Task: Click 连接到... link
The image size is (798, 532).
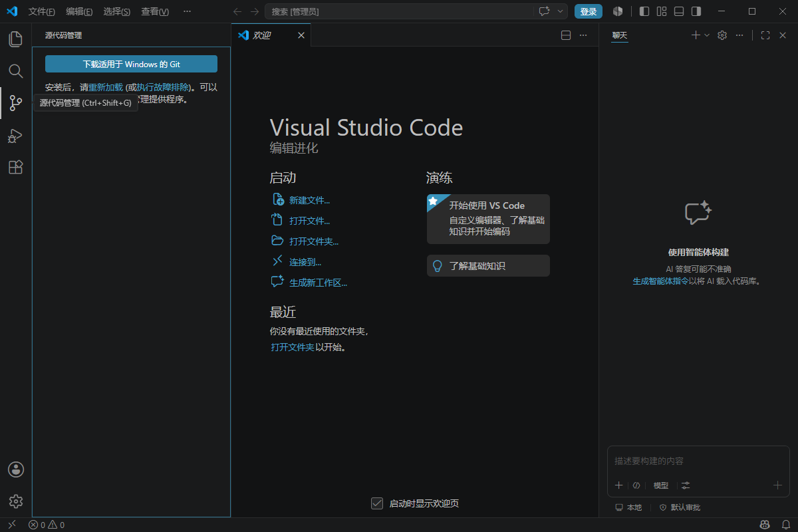Action: pyautogui.click(x=297, y=262)
